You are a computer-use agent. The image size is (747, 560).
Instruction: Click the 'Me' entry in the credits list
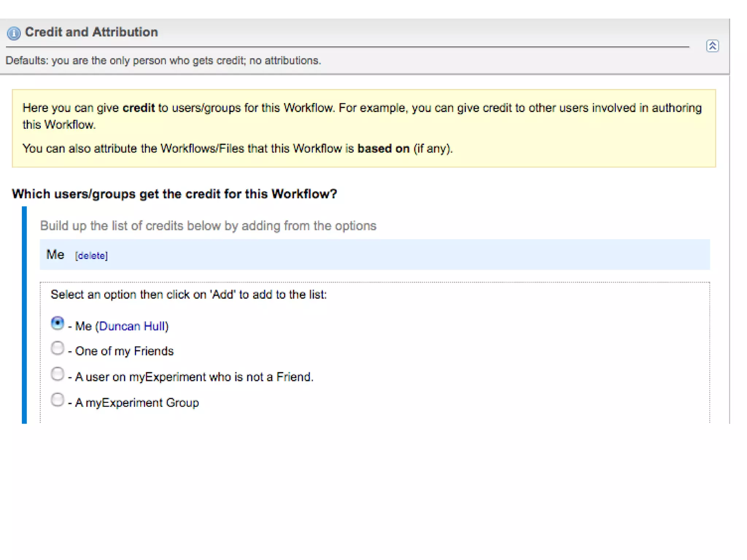tap(55, 254)
